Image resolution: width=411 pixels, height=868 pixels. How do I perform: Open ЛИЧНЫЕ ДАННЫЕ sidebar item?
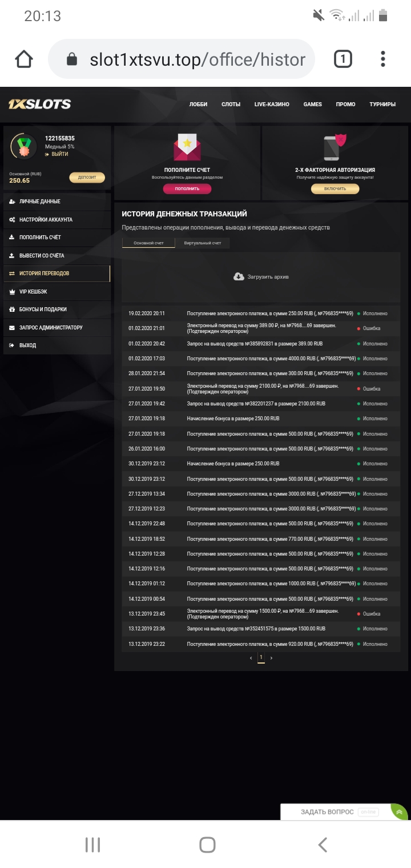click(57, 202)
